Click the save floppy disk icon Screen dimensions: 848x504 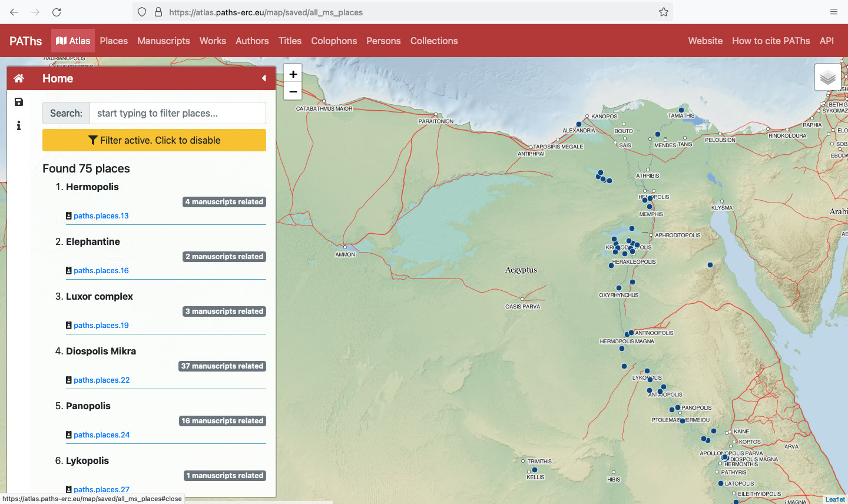[x=19, y=102]
